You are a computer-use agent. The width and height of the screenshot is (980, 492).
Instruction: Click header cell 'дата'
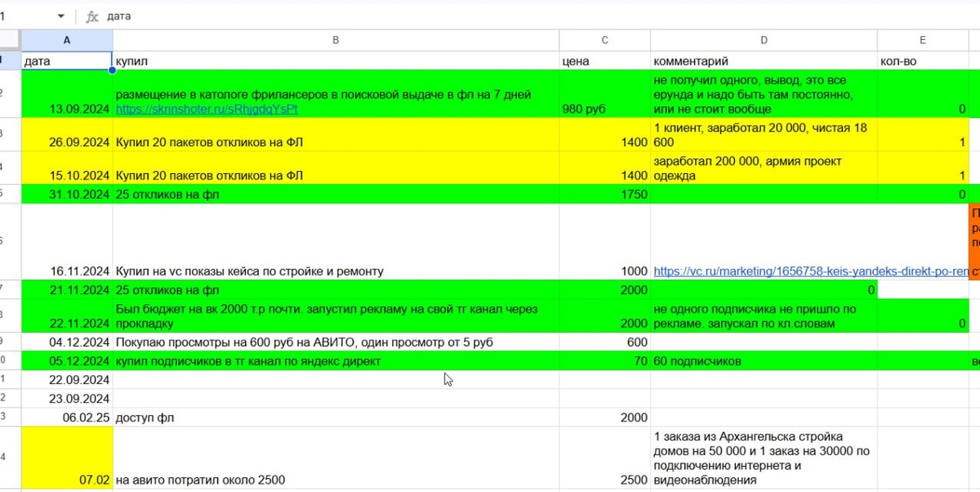[67, 61]
